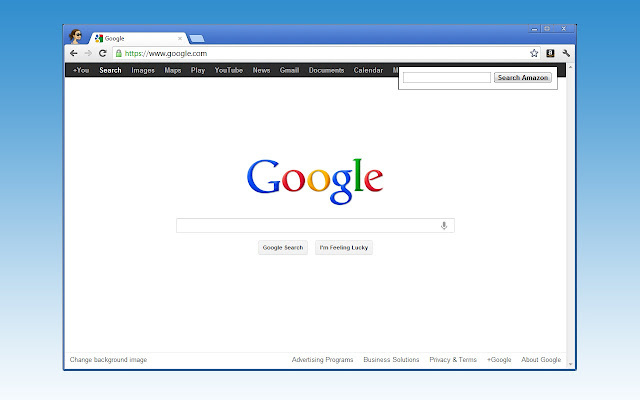640x400 pixels.
Task: Bookmark this page with the star icon
Action: click(x=534, y=53)
